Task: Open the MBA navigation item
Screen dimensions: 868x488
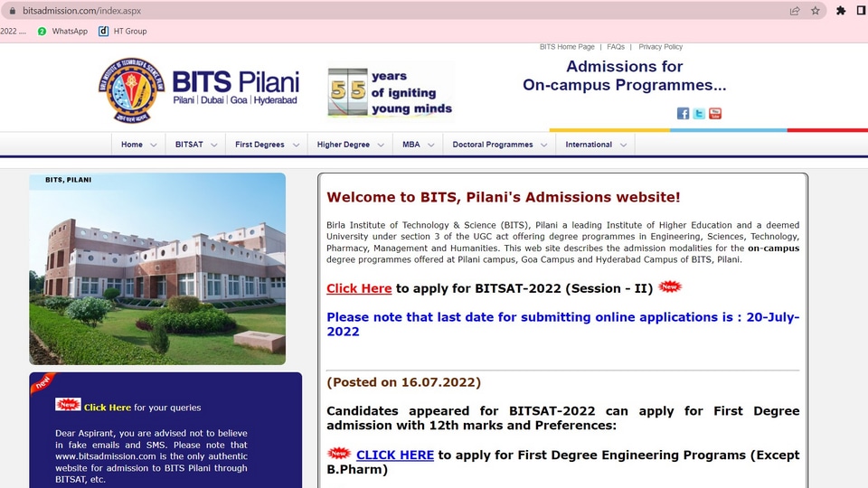Action: pos(410,145)
